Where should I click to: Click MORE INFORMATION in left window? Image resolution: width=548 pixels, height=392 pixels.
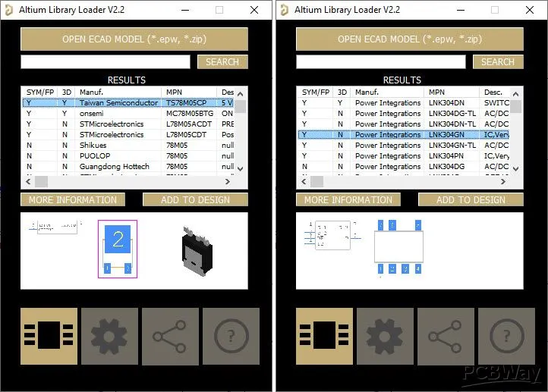pos(73,199)
